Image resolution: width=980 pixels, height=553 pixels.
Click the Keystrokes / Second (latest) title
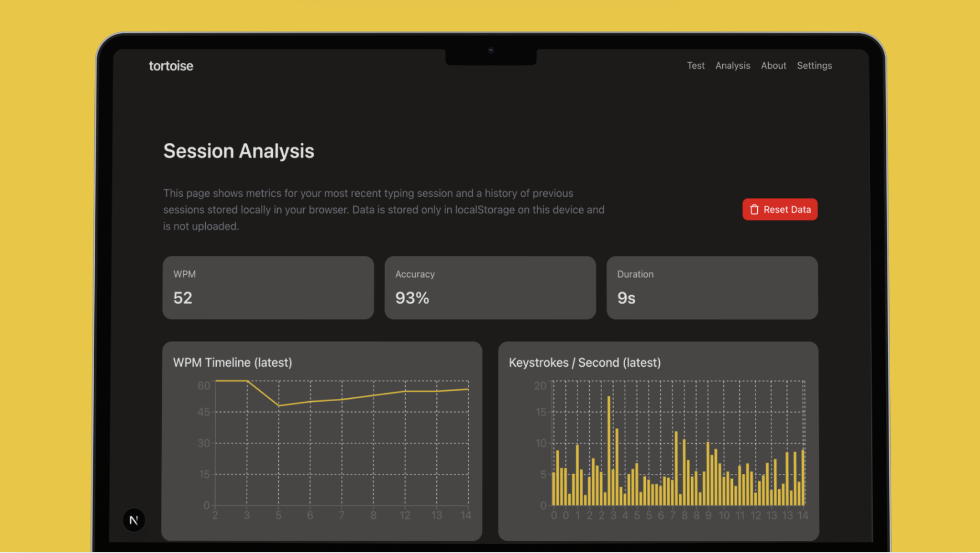[x=584, y=362]
